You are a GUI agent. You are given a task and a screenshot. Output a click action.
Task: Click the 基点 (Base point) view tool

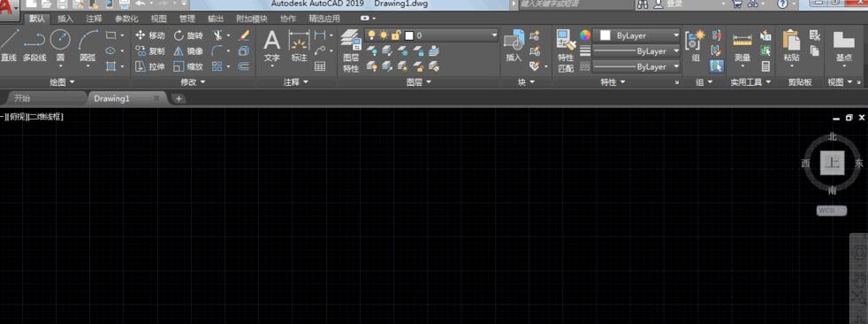tap(843, 45)
